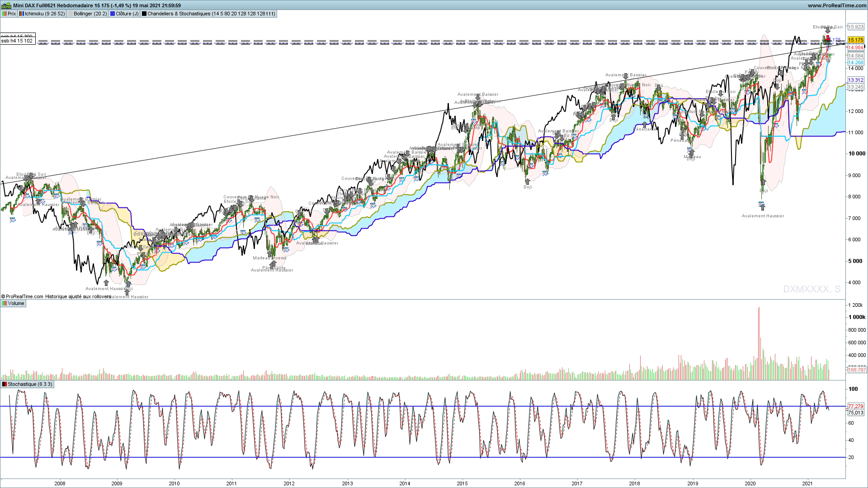
Task: Click the yellow 15 175 current price label
Action: (x=856, y=40)
